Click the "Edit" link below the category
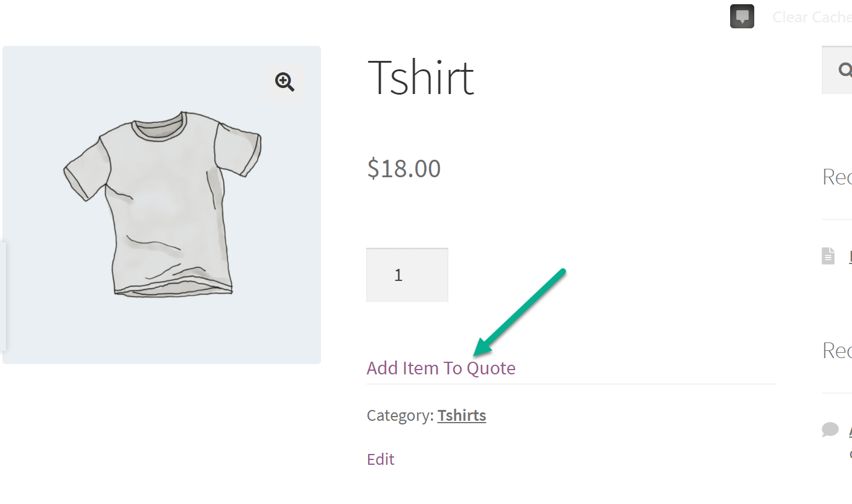 (x=380, y=459)
